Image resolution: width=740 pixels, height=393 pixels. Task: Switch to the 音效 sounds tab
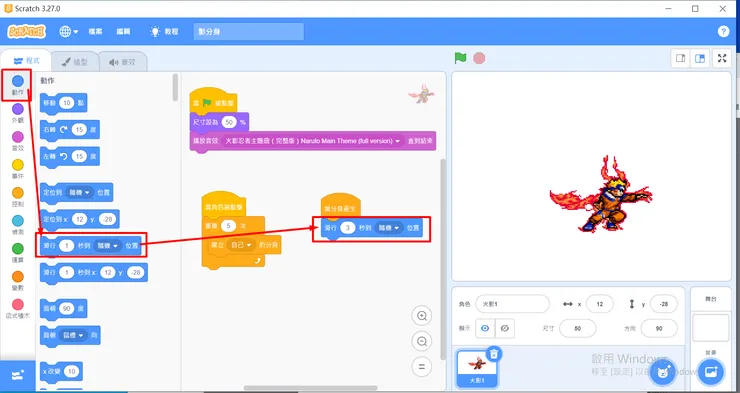coord(123,62)
